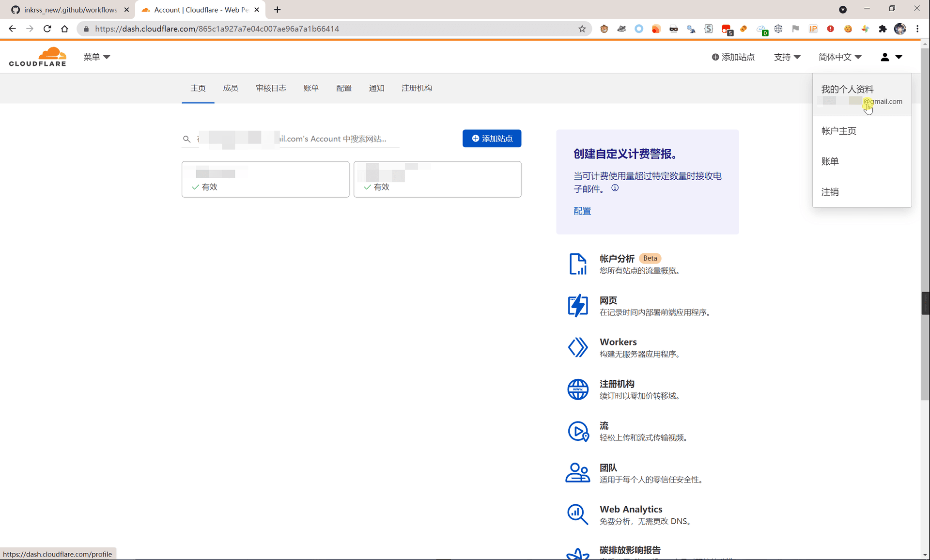930x560 pixels.
Task: Click the tab search down-arrow icon
Action: click(x=843, y=10)
